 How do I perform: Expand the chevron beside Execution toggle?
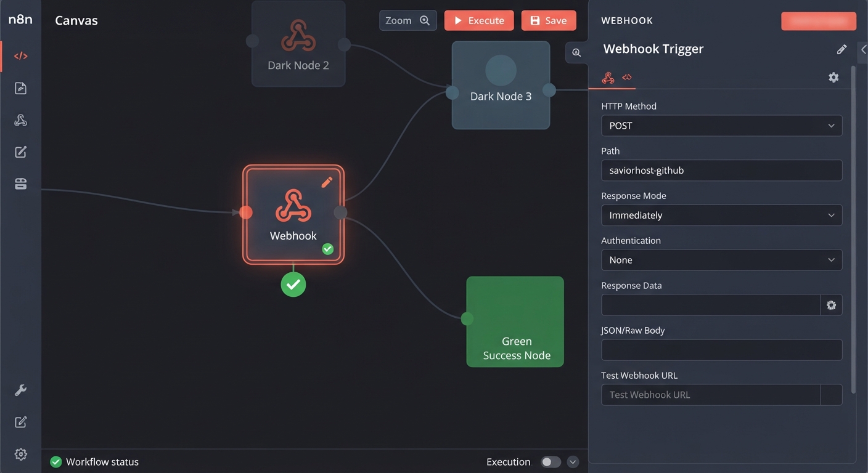tap(573, 462)
